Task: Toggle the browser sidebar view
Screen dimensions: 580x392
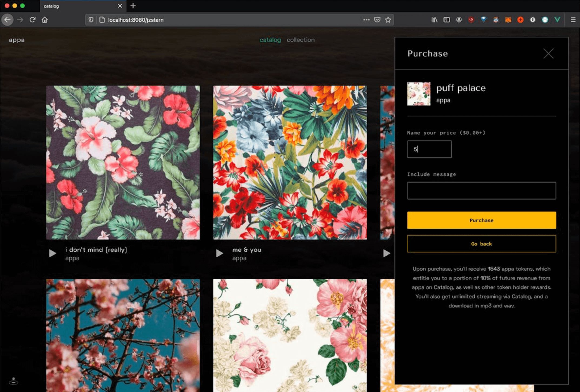Action: [446, 20]
